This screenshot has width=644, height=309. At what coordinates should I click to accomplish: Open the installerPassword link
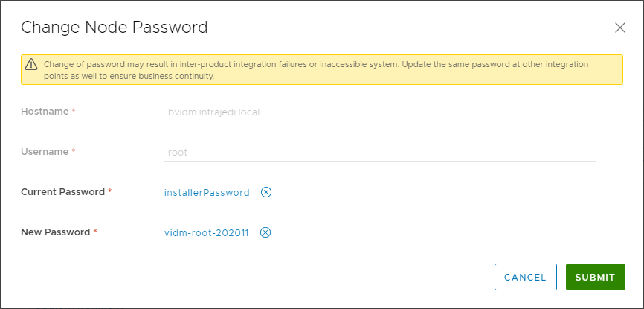(207, 193)
